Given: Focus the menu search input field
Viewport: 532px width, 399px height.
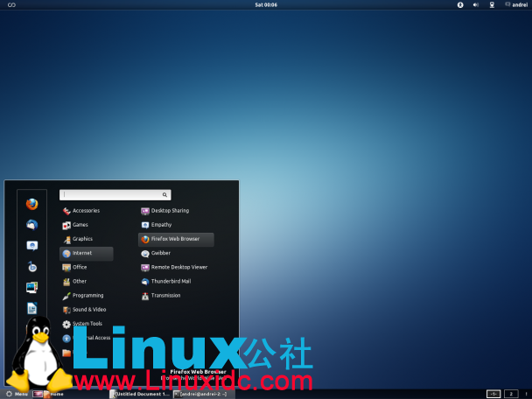Looking at the screenshot, I should pyautogui.click(x=115, y=195).
